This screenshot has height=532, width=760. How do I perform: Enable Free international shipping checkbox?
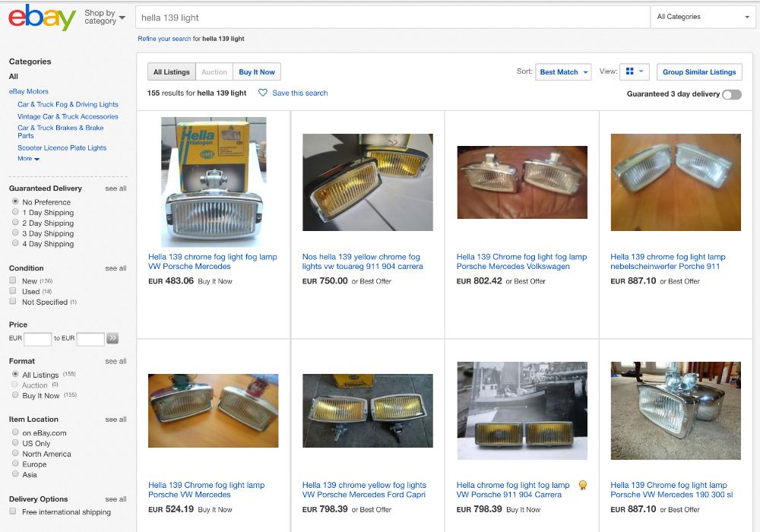(x=13, y=511)
